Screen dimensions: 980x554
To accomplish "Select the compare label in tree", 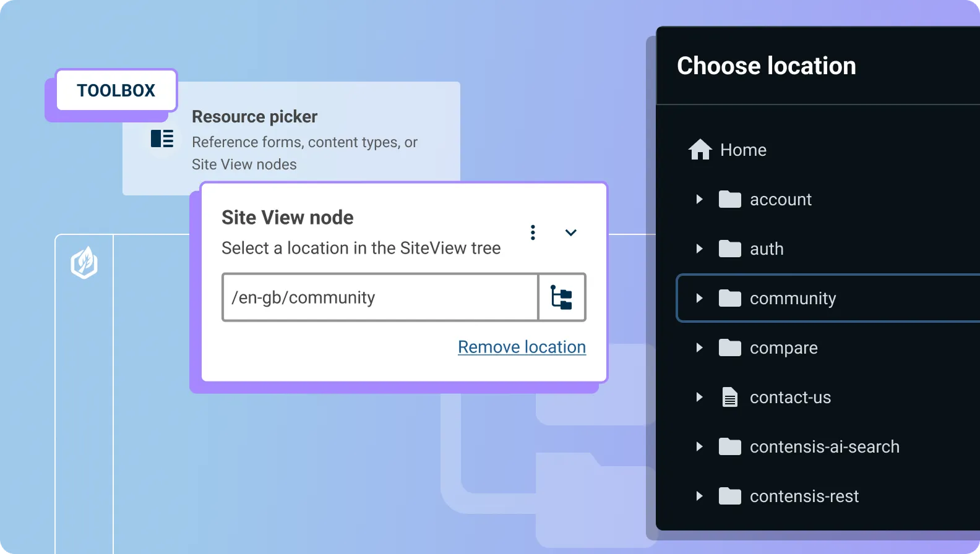I will (x=784, y=348).
